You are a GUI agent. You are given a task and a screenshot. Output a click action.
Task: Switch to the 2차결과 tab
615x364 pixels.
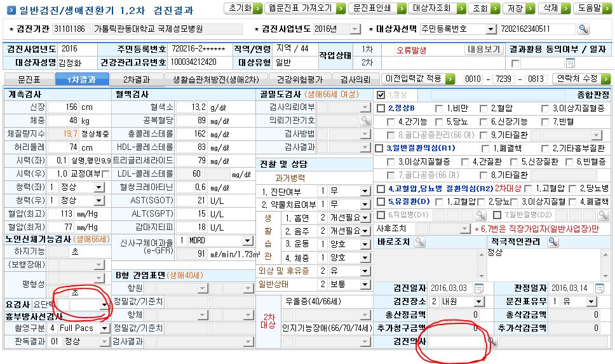(x=137, y=79)
